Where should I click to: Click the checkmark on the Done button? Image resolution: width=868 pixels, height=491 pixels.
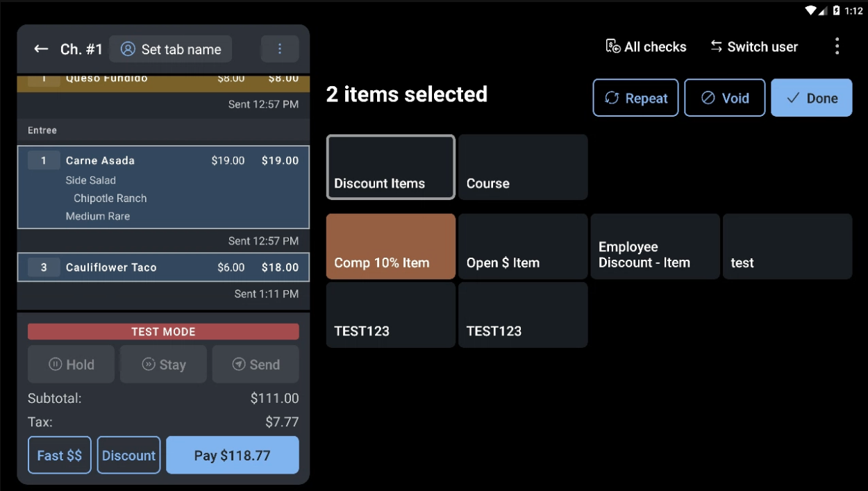click(793, 97)
